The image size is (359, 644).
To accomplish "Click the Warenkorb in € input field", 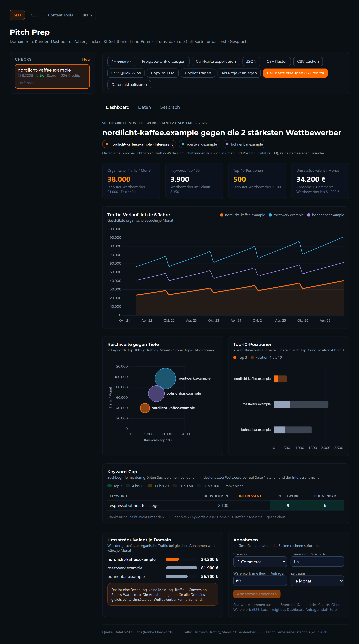I will pos(260,581).
